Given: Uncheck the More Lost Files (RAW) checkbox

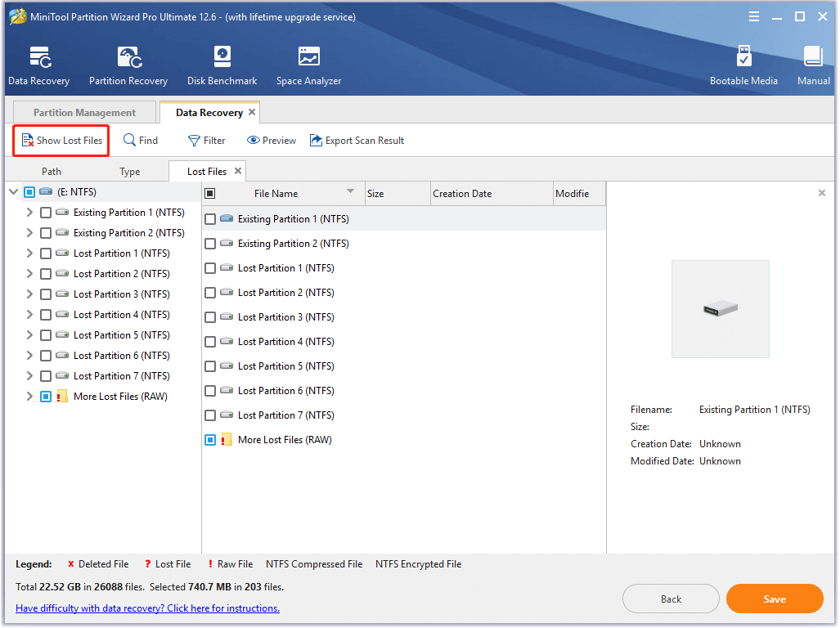Looking at the screenshot, I should (209, 439).
